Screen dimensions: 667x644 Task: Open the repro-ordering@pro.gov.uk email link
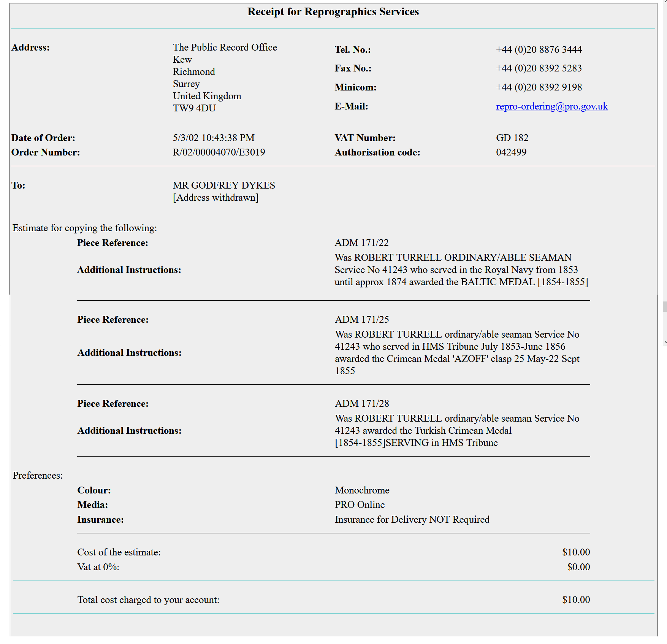pyautogui.click(x=552, y=106)
